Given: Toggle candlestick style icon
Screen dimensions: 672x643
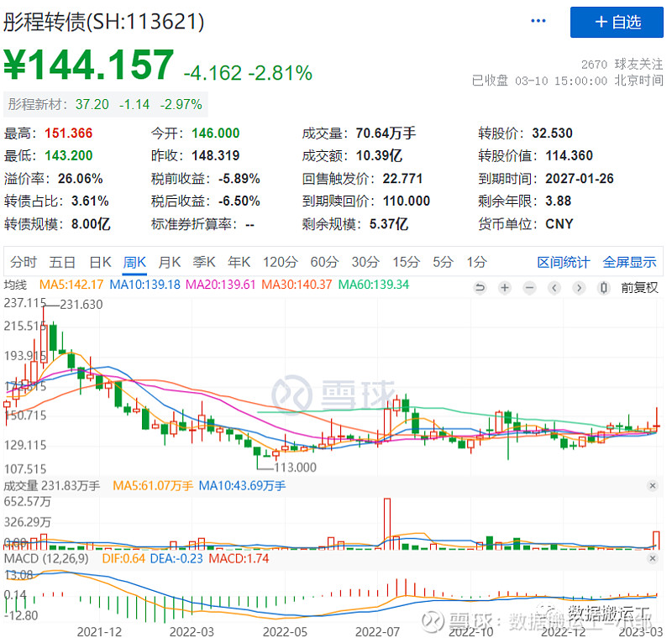Looking at the screenshot, I should coord(603,288).
